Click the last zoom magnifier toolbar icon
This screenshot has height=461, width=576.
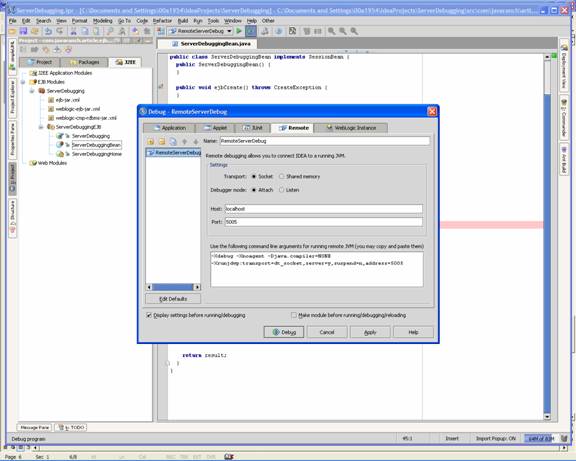click(x=354, y=31)
